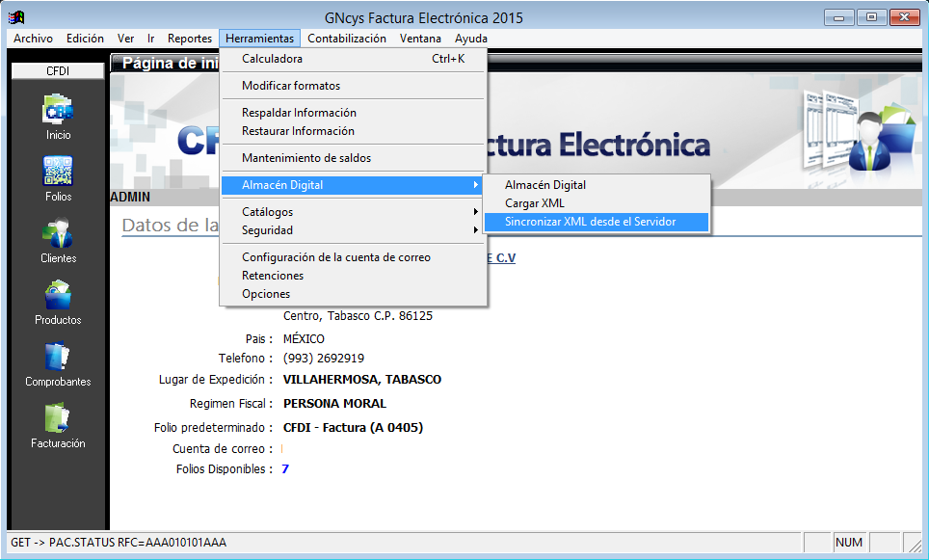Open the Folios QR code icon

(58, 179)
